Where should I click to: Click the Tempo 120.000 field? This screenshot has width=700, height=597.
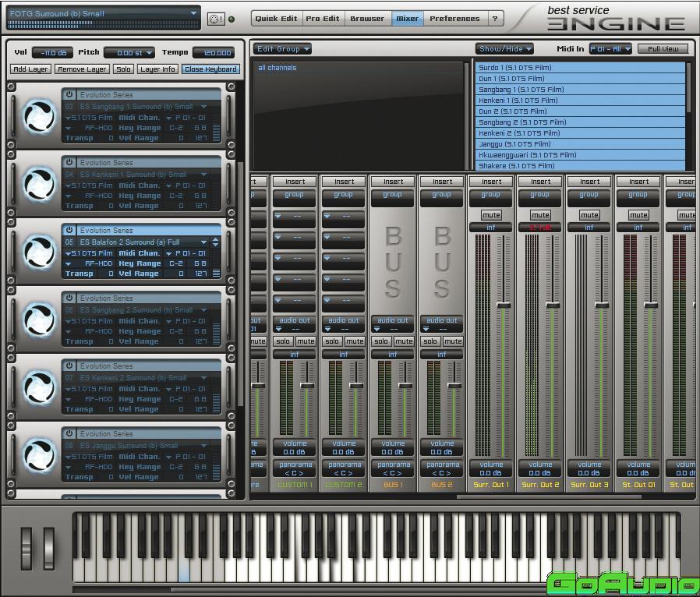pyautogui.click(x=214, y=53)
